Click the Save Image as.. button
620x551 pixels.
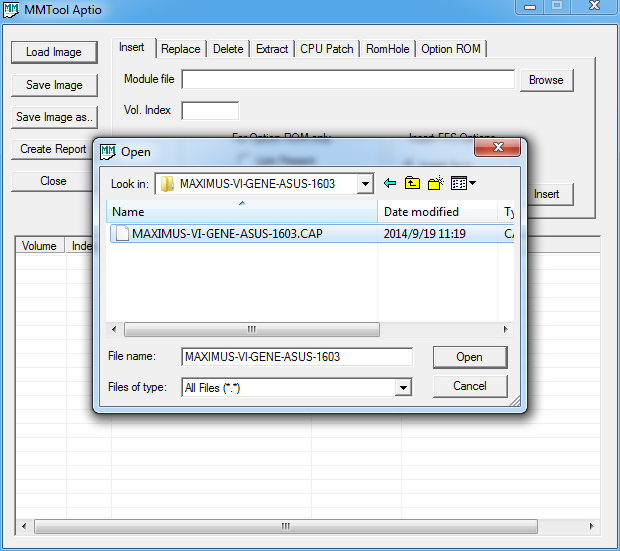[x=54, y=117]
